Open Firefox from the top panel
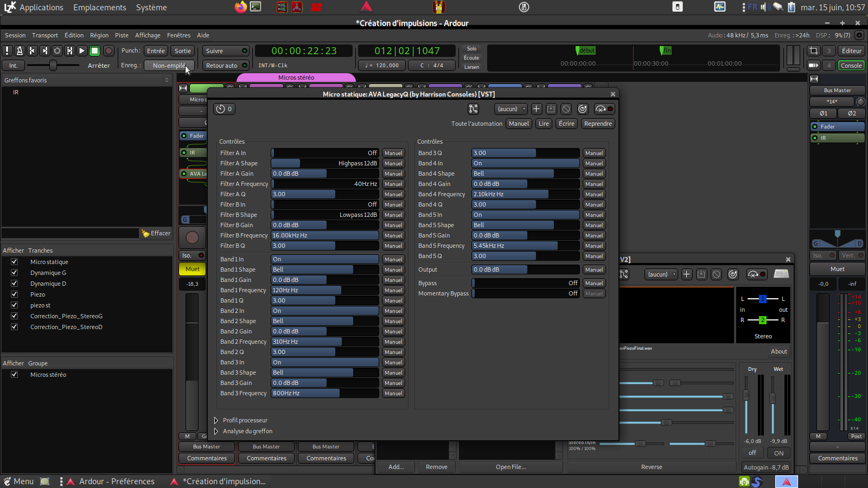Image resolution: width=868 pixels, height=488 pixels. 241,7
